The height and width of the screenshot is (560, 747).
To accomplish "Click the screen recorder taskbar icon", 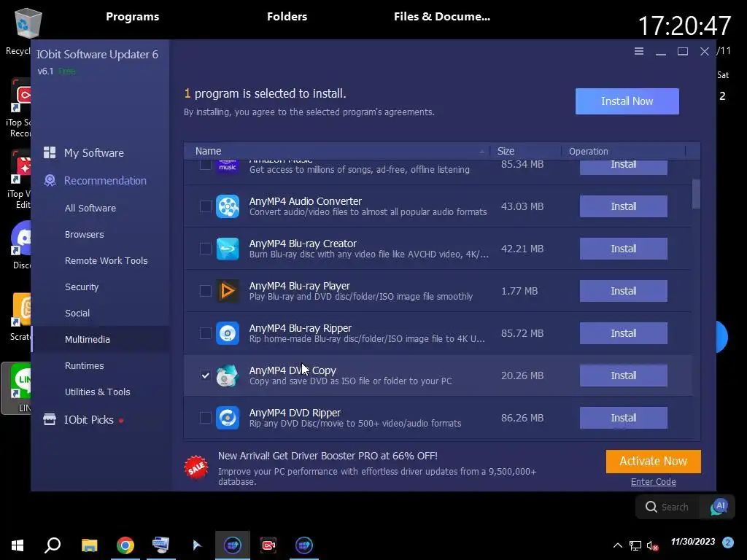I will click(268, 545).
